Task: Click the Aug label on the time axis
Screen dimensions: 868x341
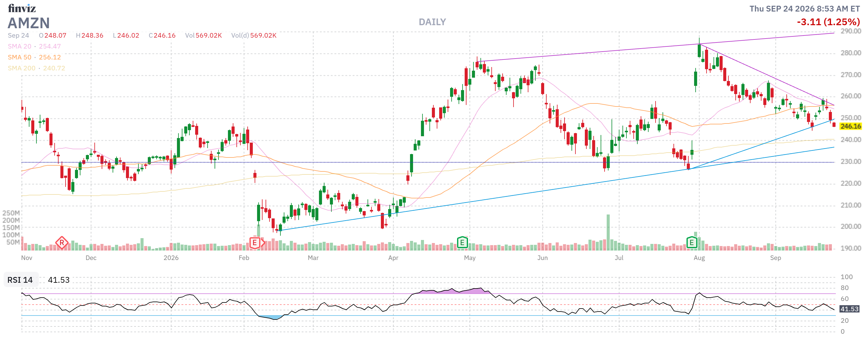Action: pyautogui.click(x=699, y=258)
